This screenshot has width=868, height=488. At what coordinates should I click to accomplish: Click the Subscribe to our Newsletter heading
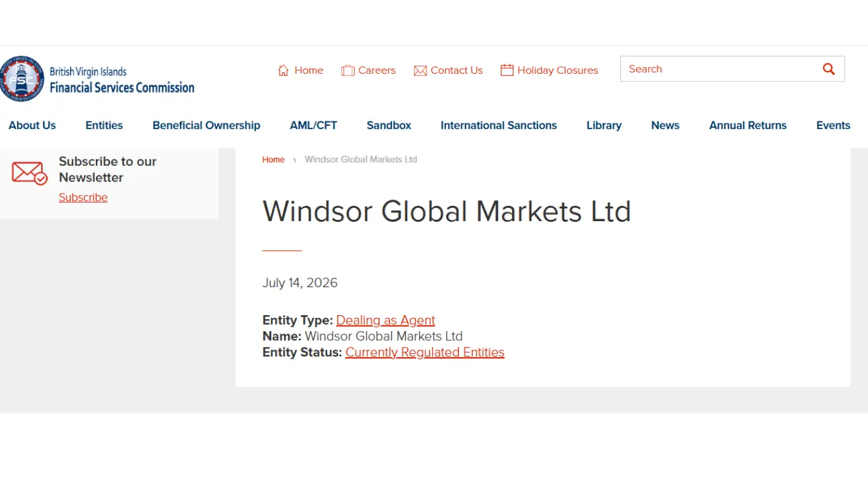click(x=107, y=169)
